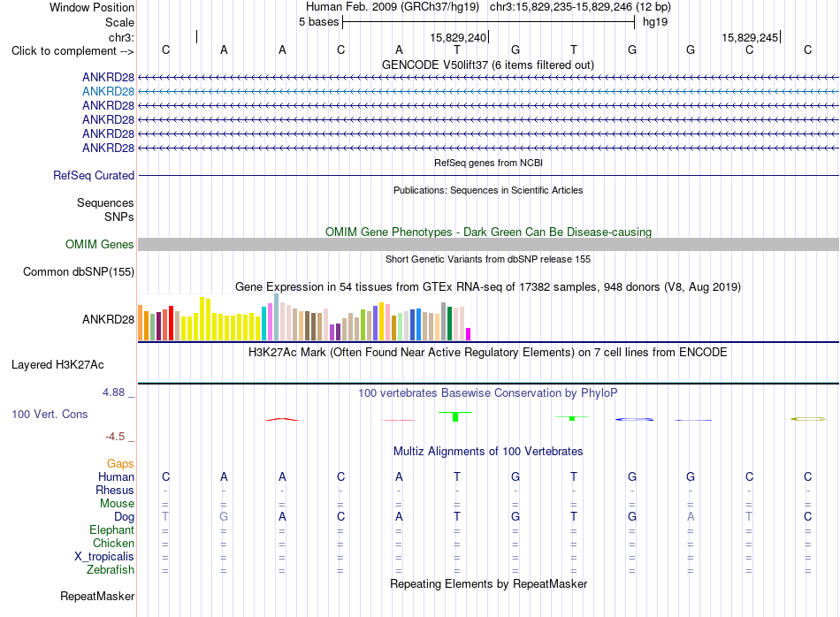The height and width of the screenshot is (617, 840).
Task: Click the dark green bar in GTEx chart
Action: click(449, 324)
